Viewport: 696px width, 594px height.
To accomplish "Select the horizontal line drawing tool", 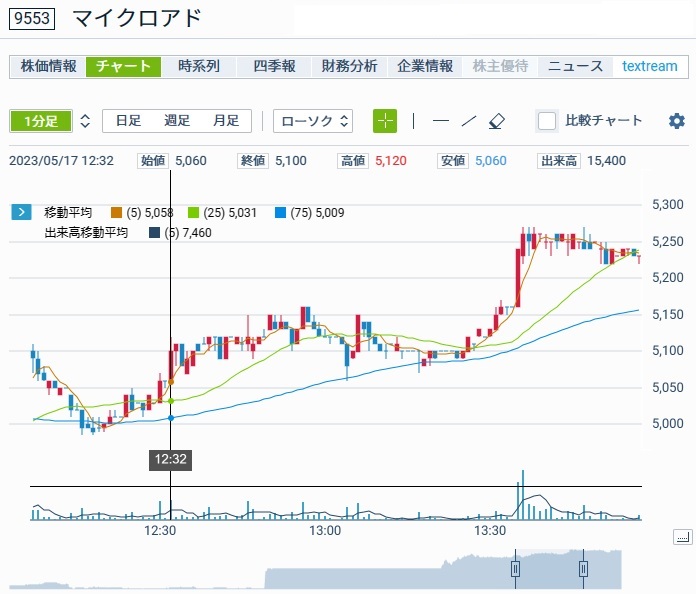I will click(x=441, y=121).
